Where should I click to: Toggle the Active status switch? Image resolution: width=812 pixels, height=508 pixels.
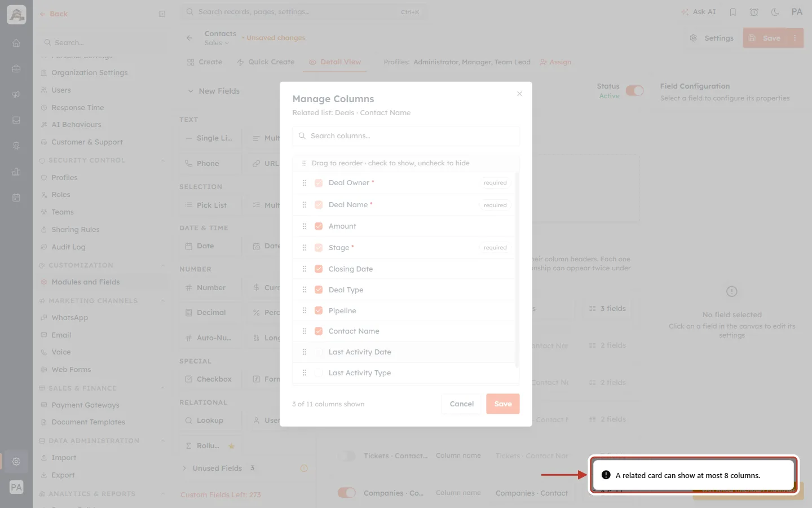[x=634, y=91]
